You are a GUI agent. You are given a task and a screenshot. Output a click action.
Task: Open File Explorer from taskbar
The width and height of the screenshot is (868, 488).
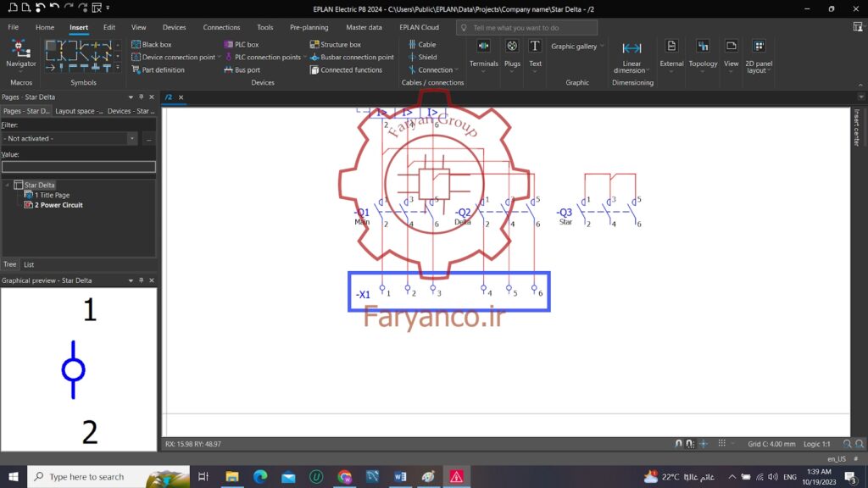[x=231, y=476]
